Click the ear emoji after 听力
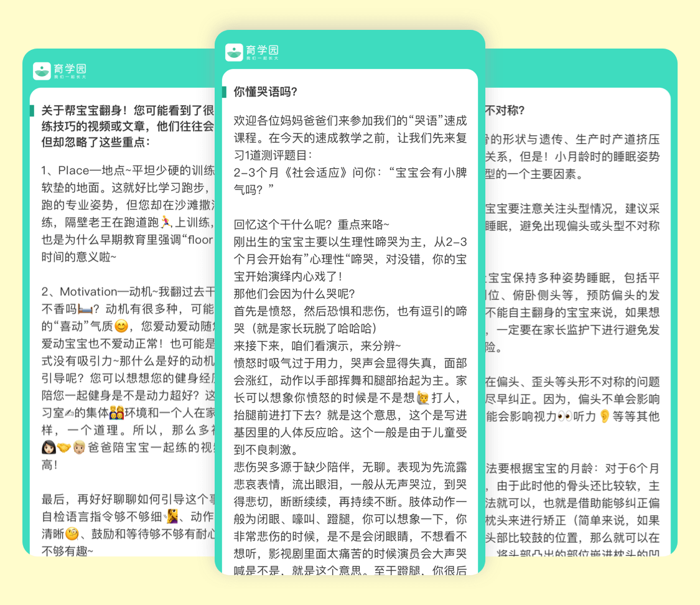This screenshot has width=700, height=605. pos(604,416)
